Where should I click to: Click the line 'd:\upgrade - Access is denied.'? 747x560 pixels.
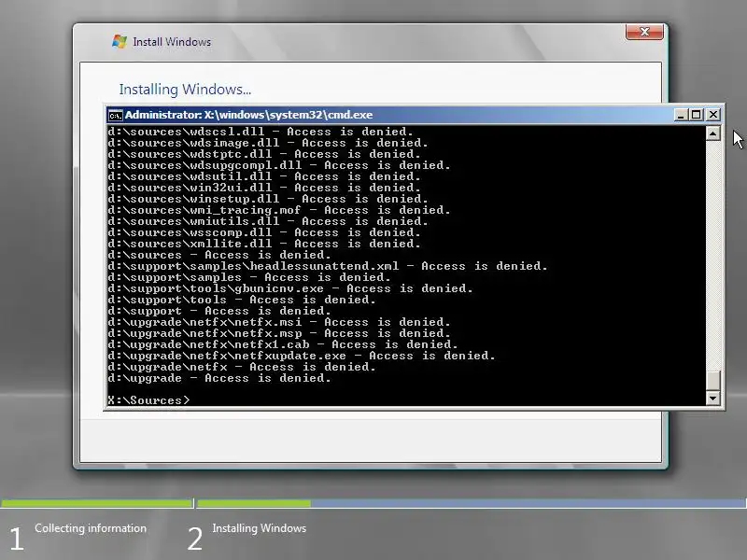pyautogui.click(x=219, y=378)
